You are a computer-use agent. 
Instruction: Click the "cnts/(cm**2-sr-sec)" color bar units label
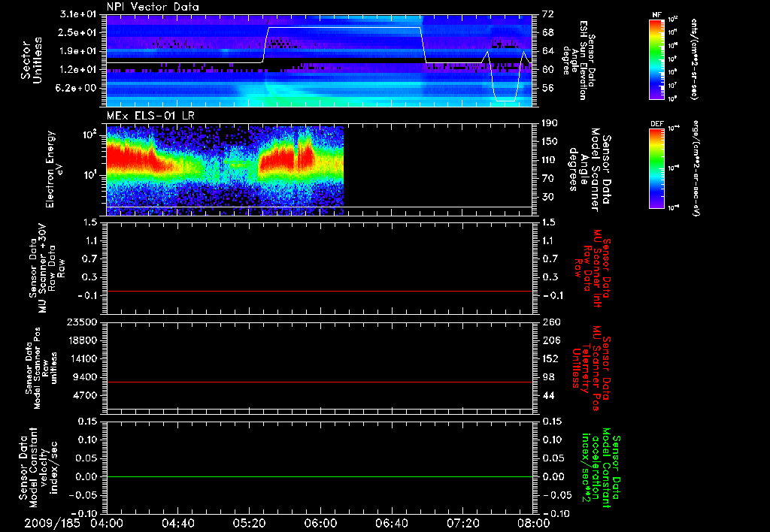pos(694,59)
